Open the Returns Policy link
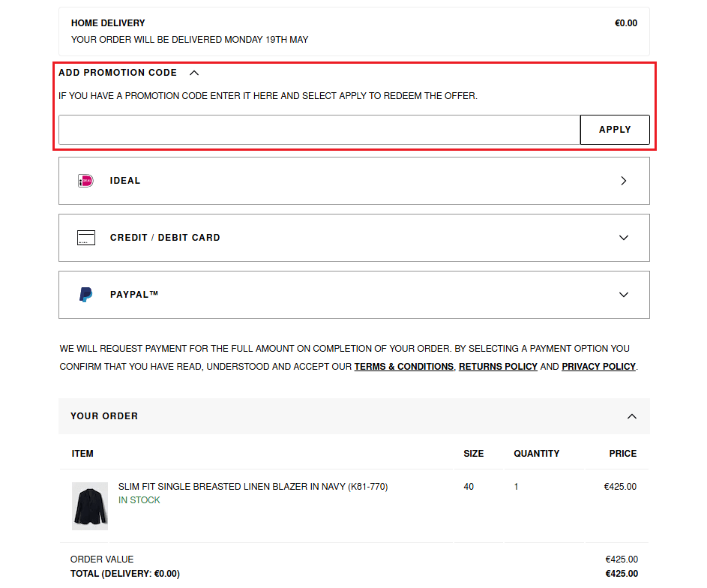 click(x=498, y=367)
